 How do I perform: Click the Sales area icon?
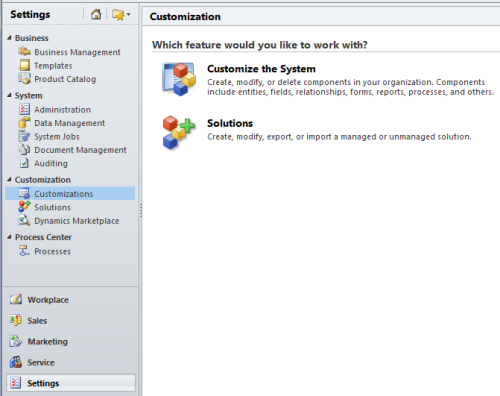coord(16,320)
